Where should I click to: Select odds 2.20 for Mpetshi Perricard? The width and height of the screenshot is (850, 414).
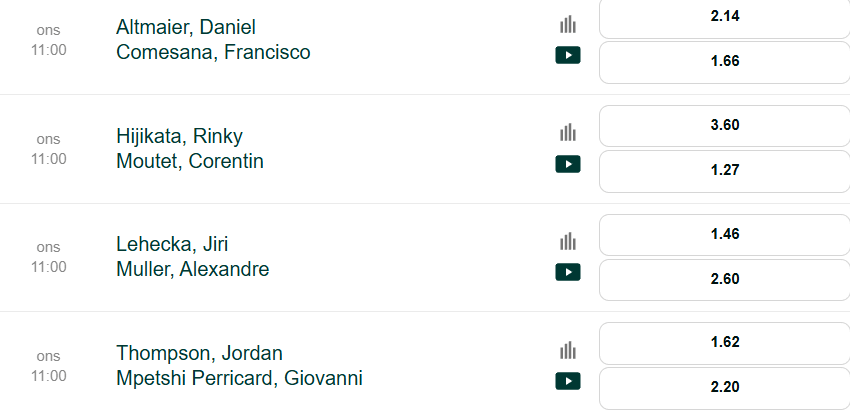point(725,388)
